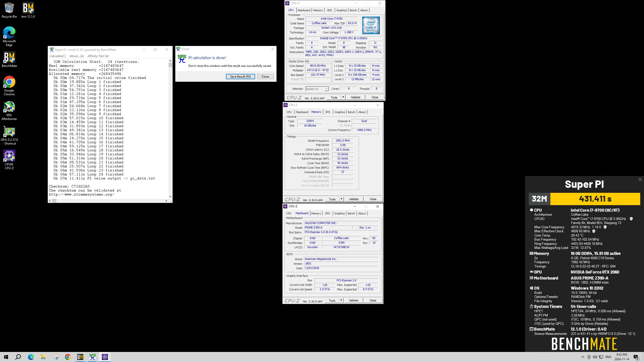
Task: Open Chrome from the taskbar
Action: click(68, 357)
